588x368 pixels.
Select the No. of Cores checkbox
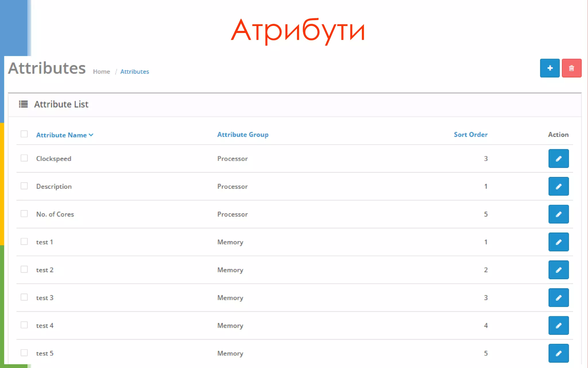(24, 214)
